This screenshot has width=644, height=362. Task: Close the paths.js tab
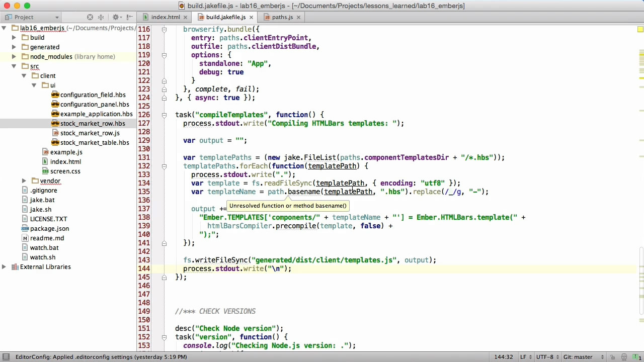pos(298,17)
